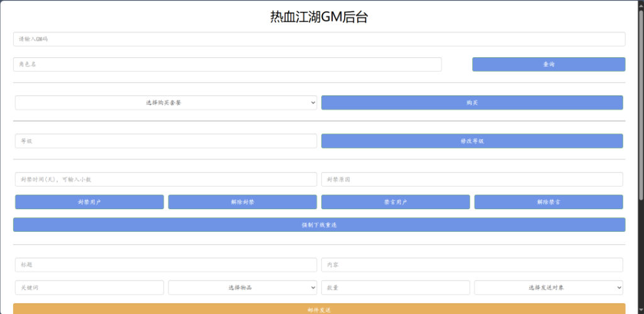This screenshot has height=314, width=644.
Task: Click the mail 内容 input field
Action: (472, 265)
